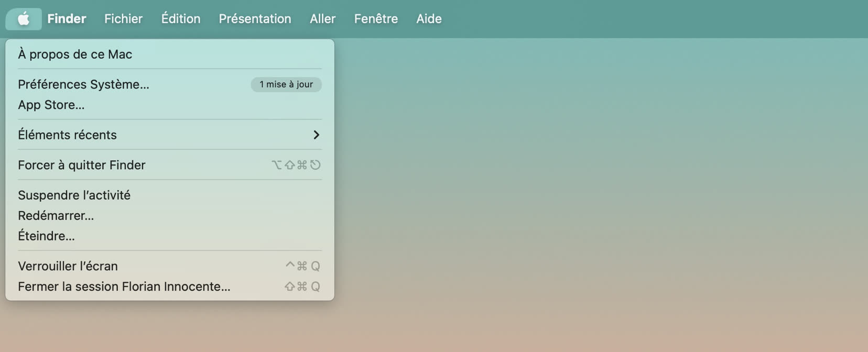Select Forcer à quitter Finder
The width and height of the screenshot is (868, 352).
click(170, 165)
